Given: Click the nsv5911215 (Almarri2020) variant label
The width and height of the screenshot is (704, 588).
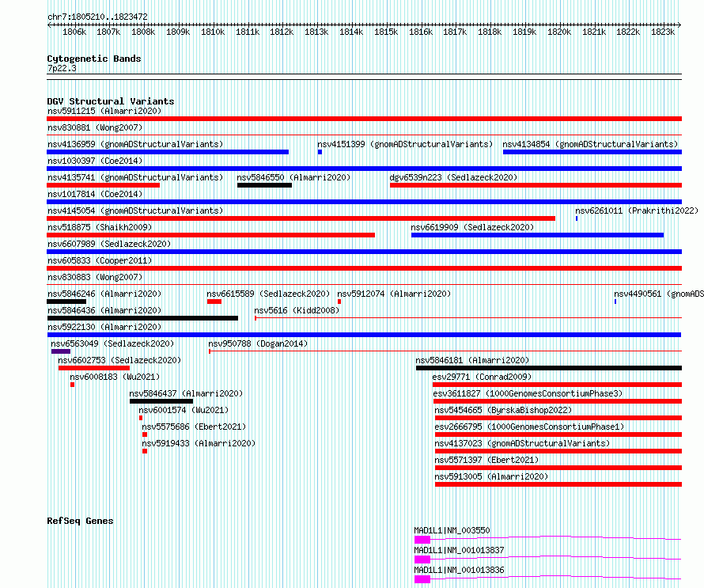Looking at the screenshot, I should [104, 111].
